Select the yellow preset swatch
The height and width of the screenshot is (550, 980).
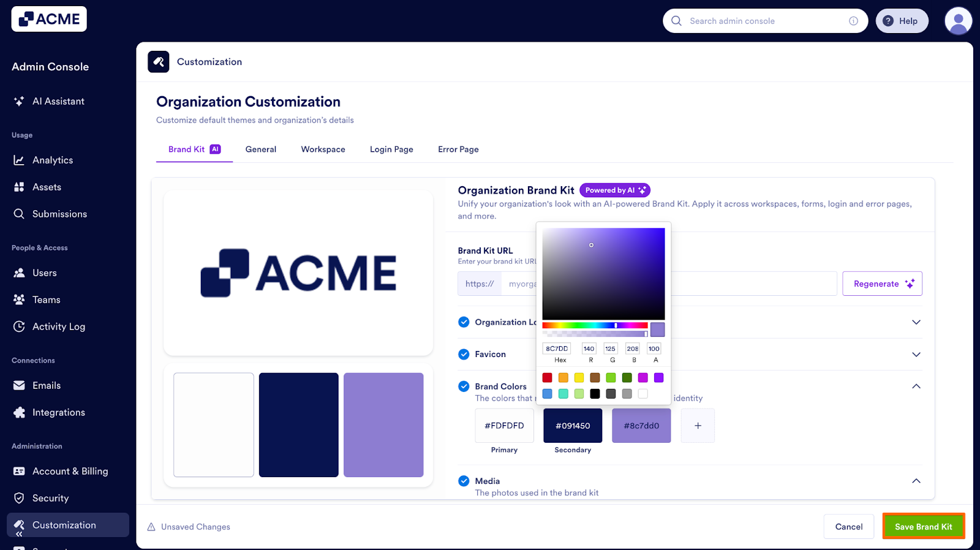pyautogui.click(x=579, y=377)
